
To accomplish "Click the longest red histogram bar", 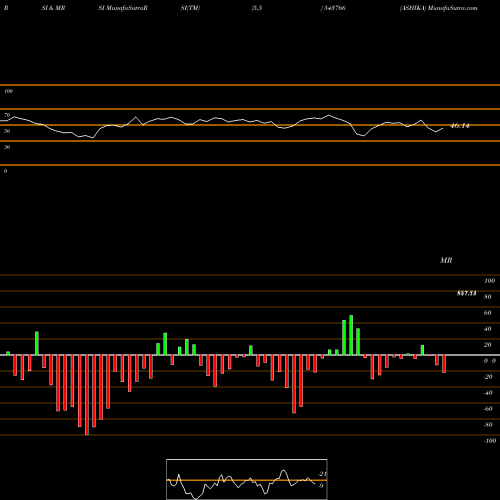I will pos(87,395).
